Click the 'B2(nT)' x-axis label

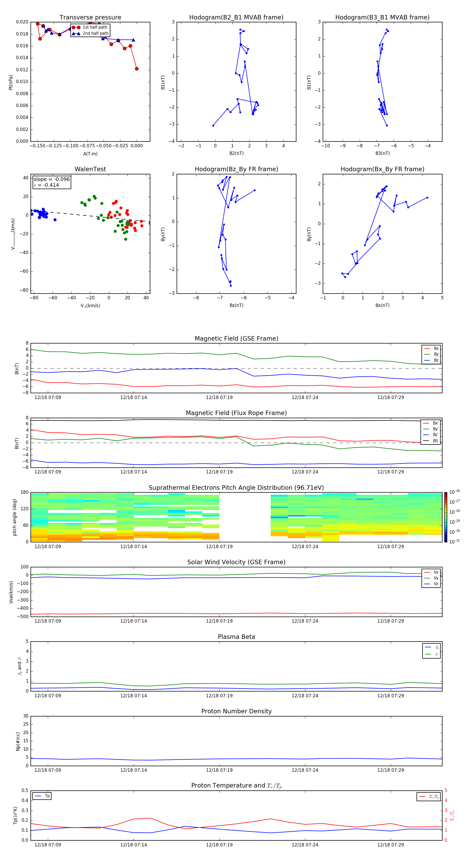[236, 153]
